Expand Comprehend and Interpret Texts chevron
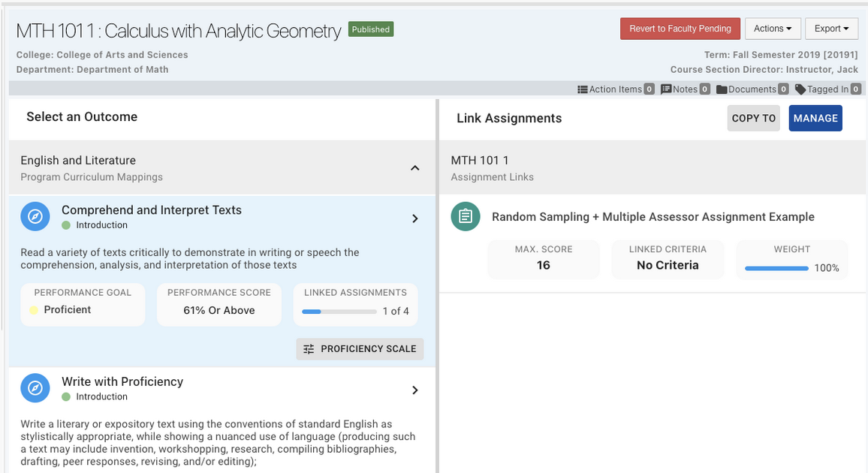 point(414,218)
